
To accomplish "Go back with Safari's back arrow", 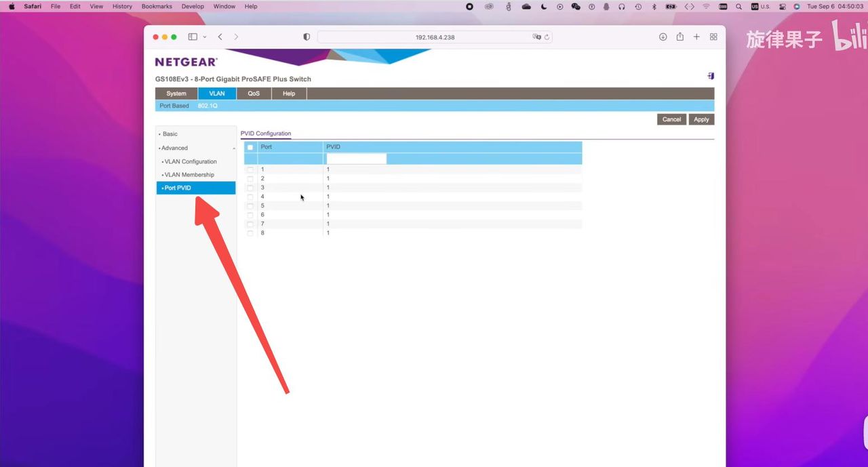I will click(x=220, y=37).
